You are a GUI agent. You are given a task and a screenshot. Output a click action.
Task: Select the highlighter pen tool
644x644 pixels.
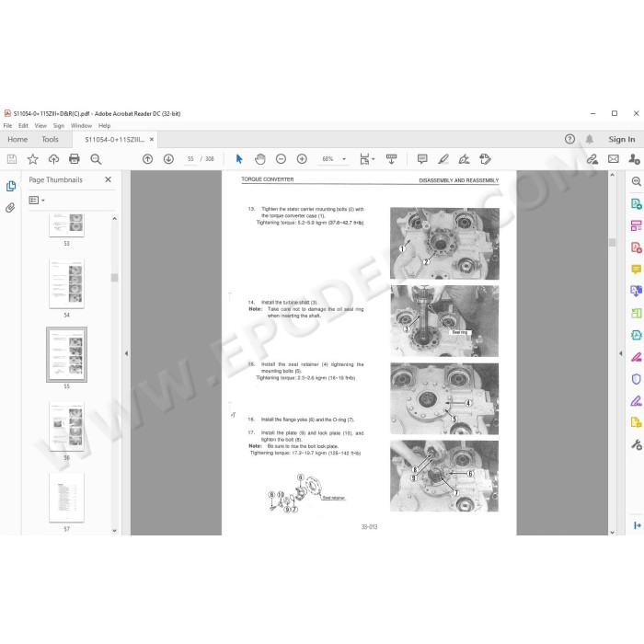tap(443, 159)
